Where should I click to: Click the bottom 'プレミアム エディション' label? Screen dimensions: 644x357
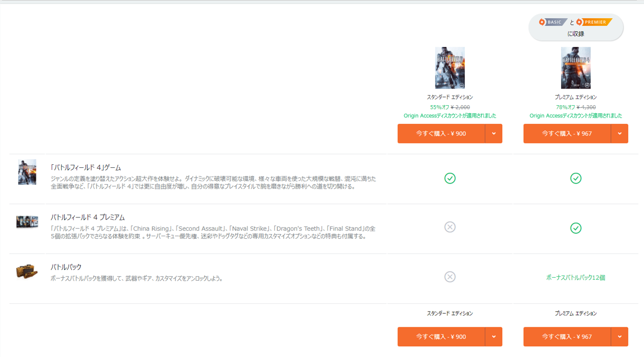point(576,314)
